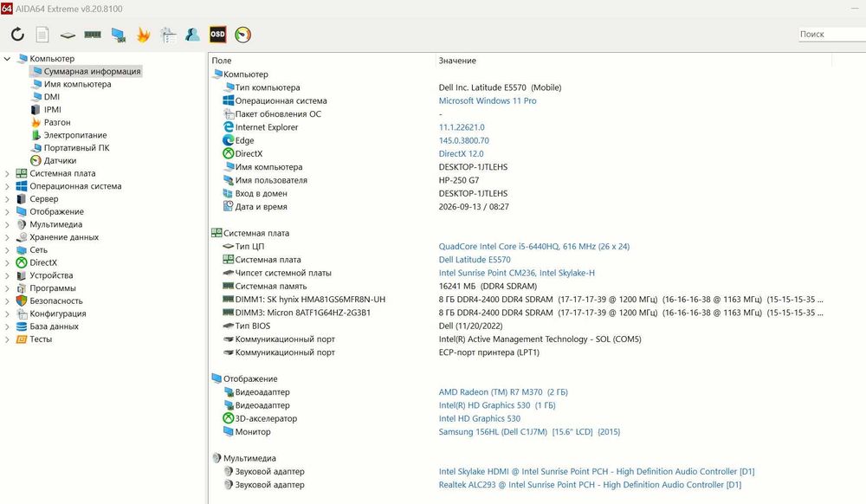Open the sensor gauge toolbar icon
Screen dimensions: 866x504
tap(242, 35)
